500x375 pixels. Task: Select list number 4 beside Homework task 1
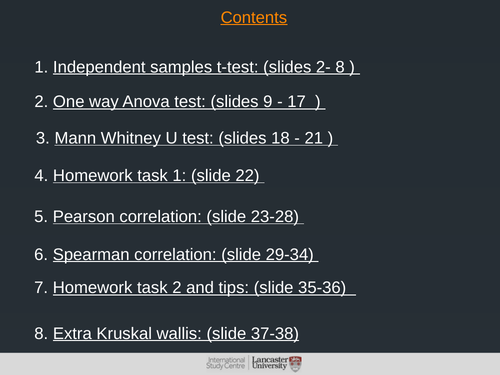tap(41, 175)
